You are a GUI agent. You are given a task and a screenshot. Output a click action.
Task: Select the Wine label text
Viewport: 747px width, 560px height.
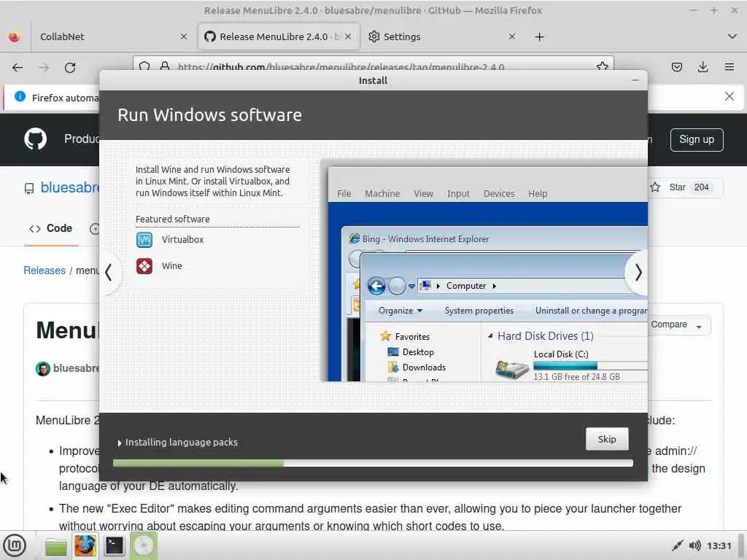(171, 265)
